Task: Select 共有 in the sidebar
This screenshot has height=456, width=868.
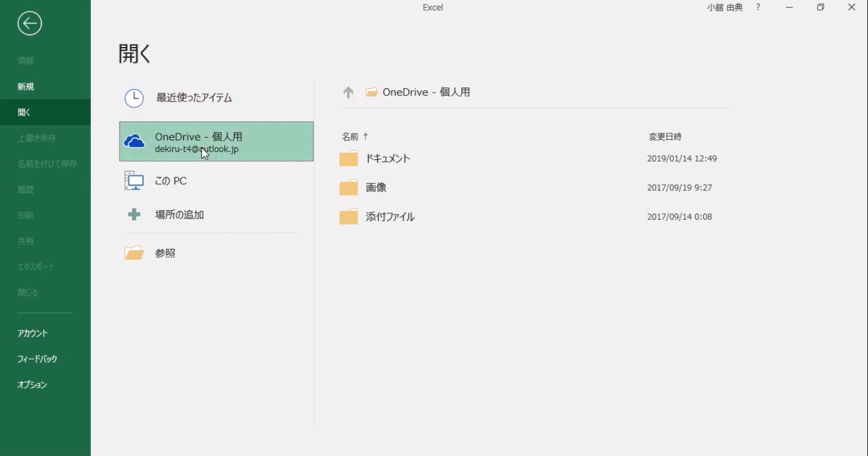Action: coord(45,241)
